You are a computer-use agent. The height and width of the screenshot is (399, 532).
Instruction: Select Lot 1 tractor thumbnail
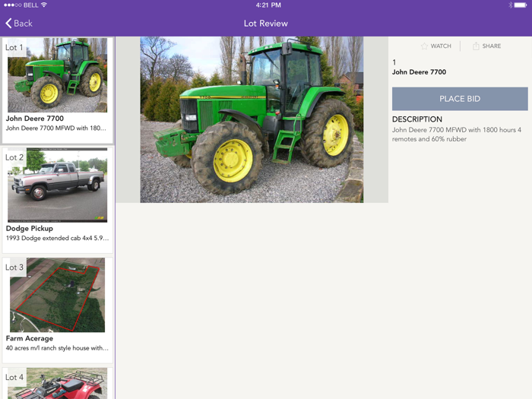57,75
